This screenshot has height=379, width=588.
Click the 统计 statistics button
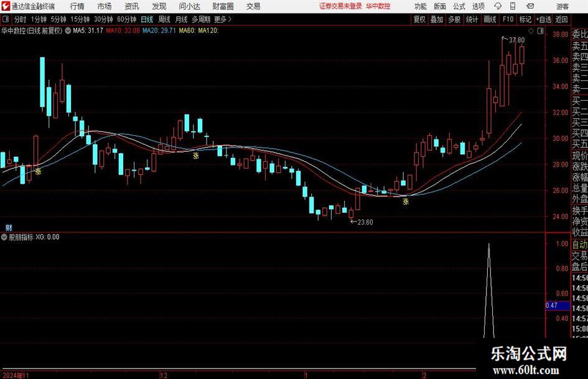(472, 19)
